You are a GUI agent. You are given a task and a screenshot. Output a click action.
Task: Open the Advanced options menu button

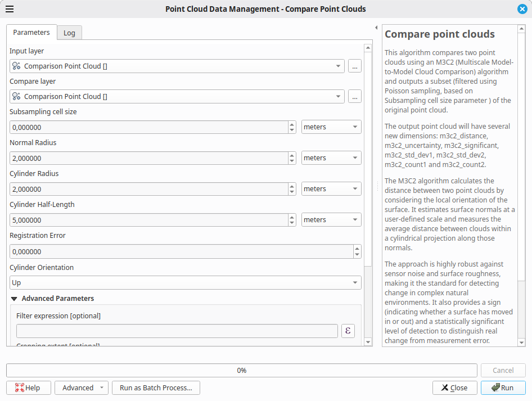point(81,388)
